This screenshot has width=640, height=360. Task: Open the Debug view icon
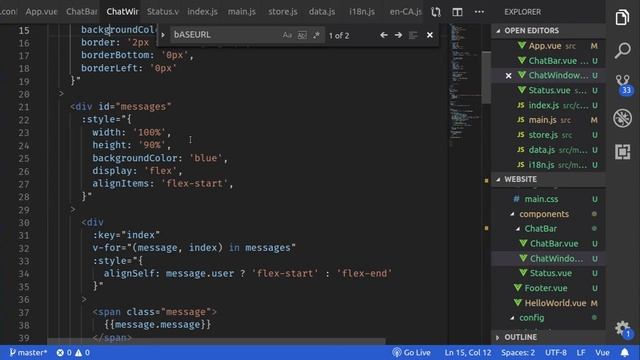(622, 118)
